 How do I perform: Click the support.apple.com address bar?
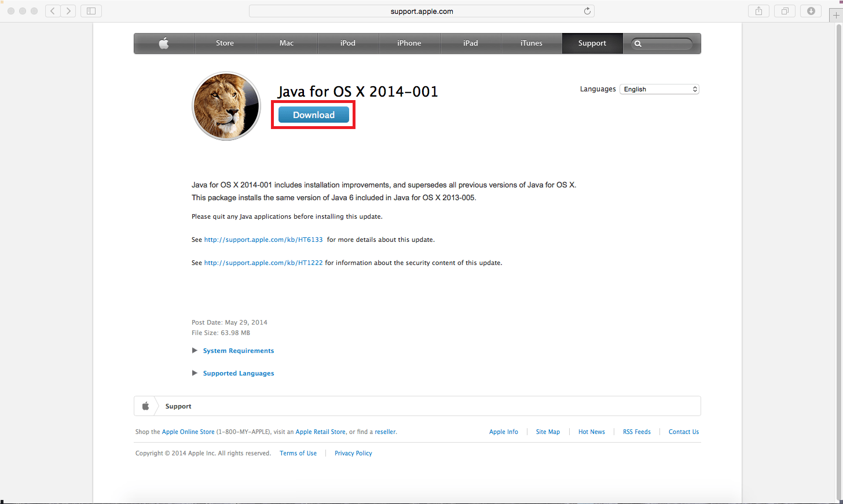[422, 11]
